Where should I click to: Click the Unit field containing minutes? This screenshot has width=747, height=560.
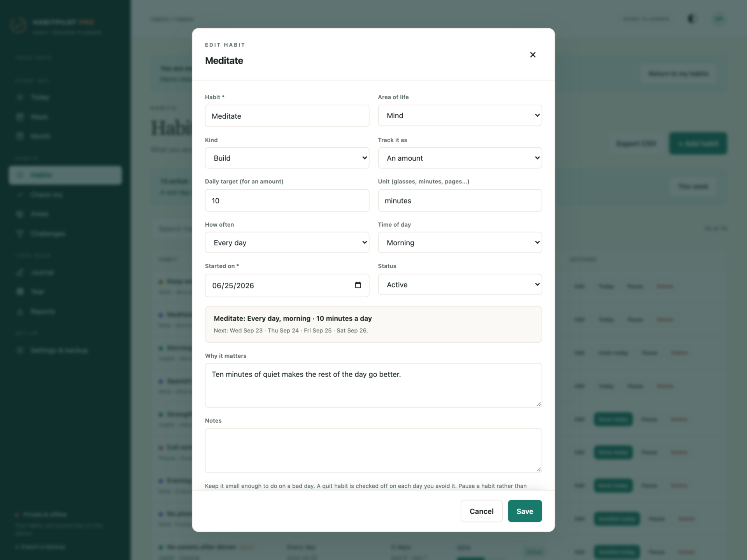click(460, 201)
